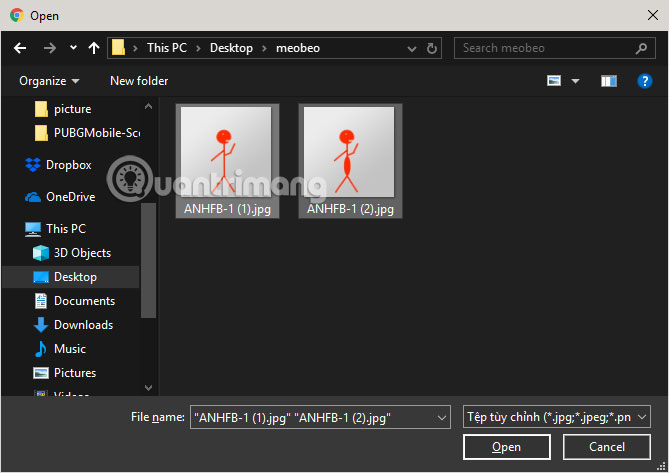Go back using the back arrow
The height and width of the screenshot is (473, 669).
tap(20, 48)
